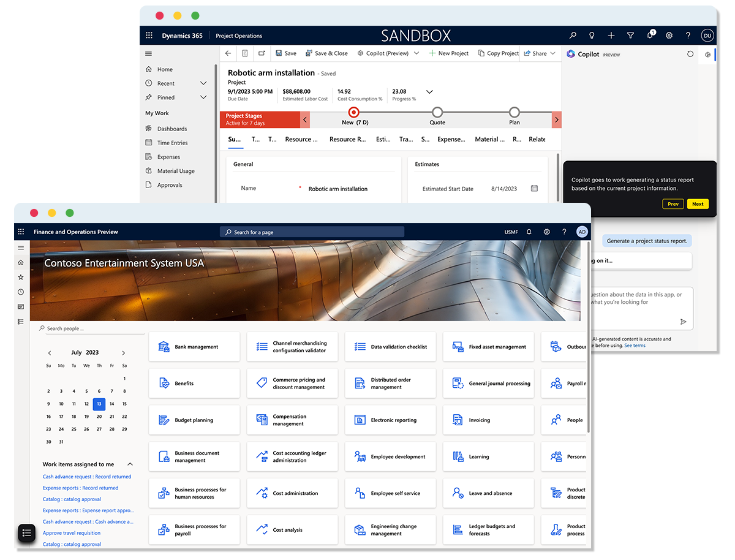Open Cash advance request : Record returned link
The width and height of the screenshot is (735, 560).
(x=87, y=477)
